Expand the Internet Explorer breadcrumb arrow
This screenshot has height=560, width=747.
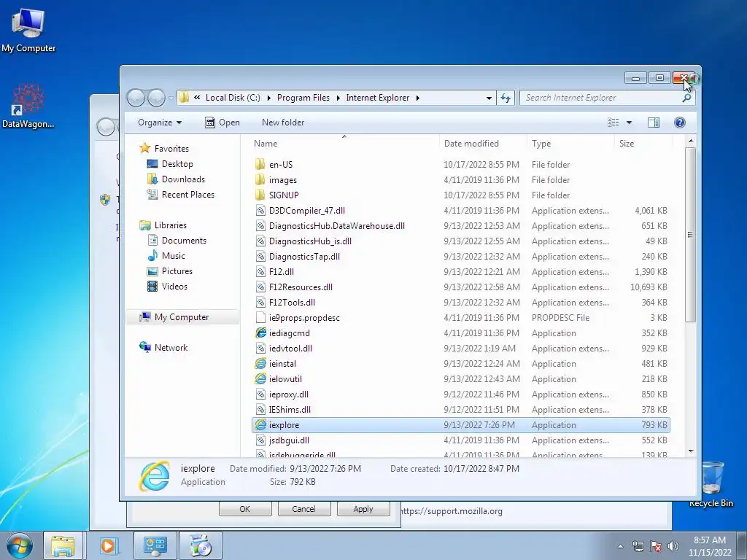click(x=418, y=98)
